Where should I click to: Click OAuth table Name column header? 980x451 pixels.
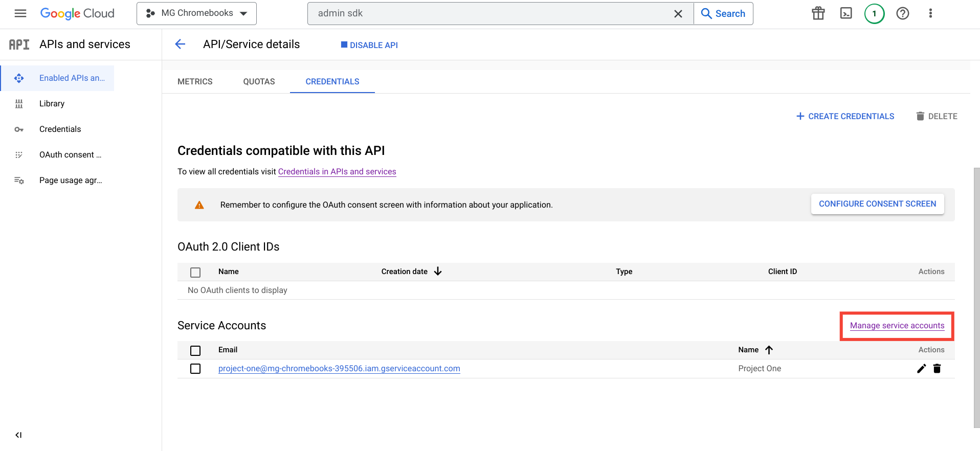[x=229, y=272]
